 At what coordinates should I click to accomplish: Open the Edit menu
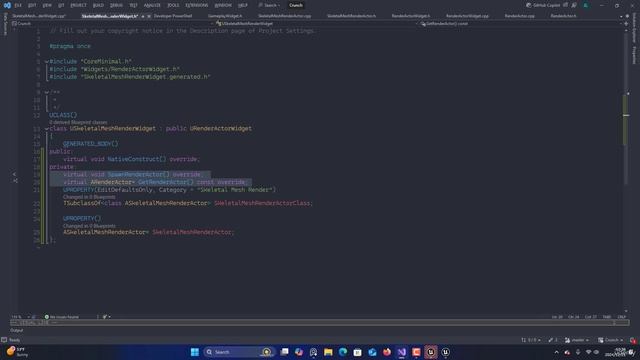[x=32, y=5]
